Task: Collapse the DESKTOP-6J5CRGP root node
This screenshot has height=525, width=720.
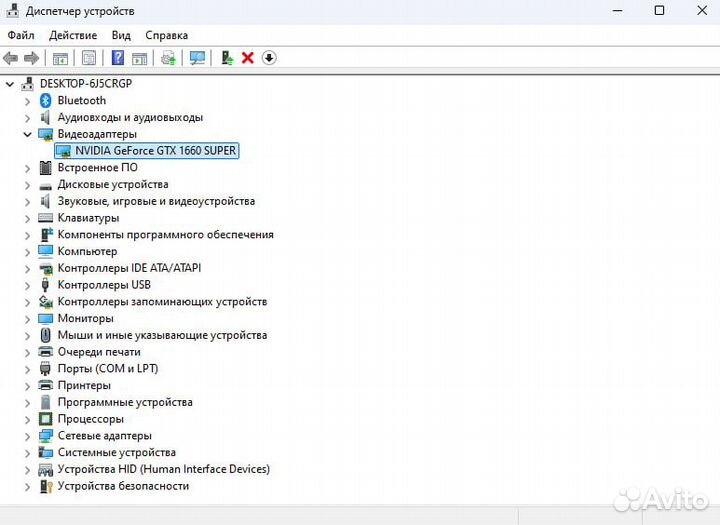Action: tap(10, 83)
